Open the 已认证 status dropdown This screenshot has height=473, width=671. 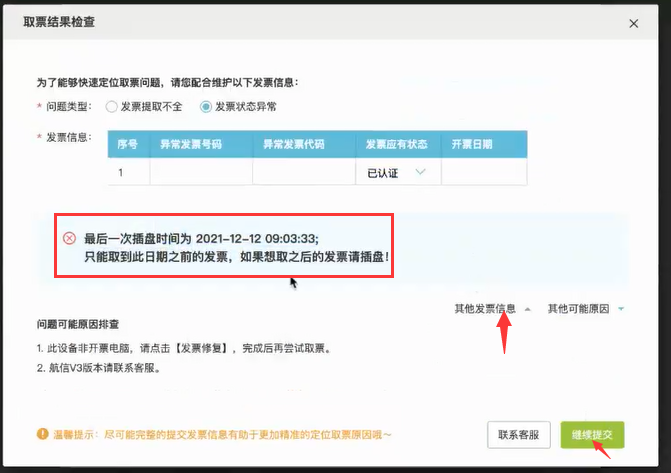(398, 172)
